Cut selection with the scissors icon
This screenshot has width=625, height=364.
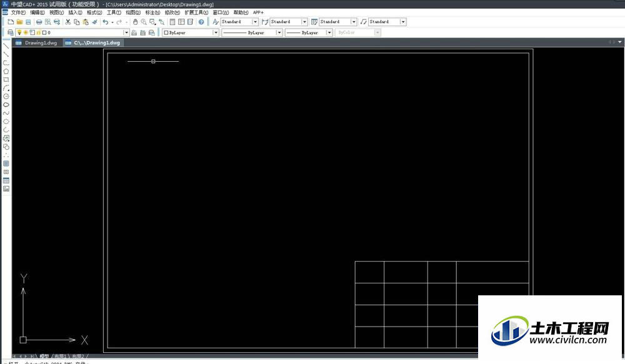coord(68,22)
